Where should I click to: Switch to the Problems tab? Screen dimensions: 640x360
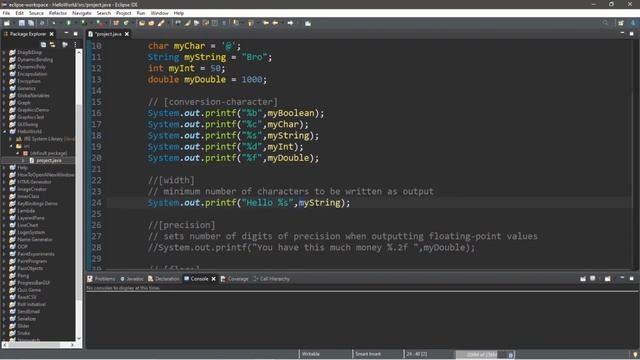(101, 279)
